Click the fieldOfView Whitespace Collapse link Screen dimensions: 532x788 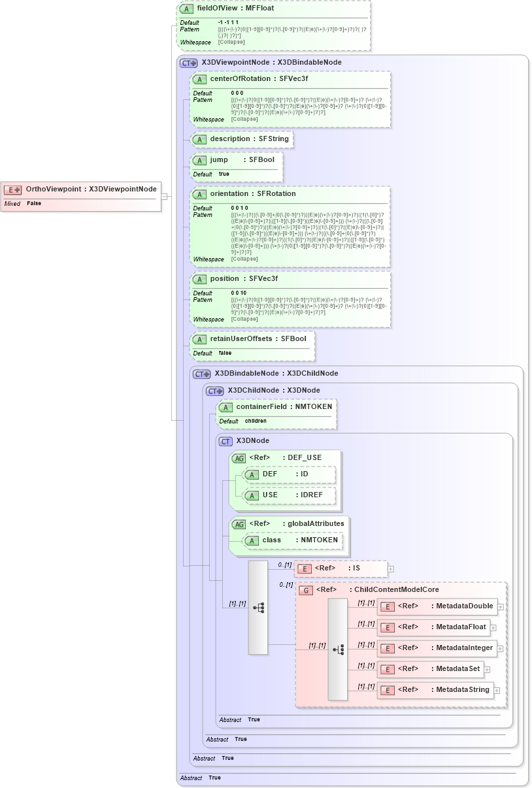point(231,42)
